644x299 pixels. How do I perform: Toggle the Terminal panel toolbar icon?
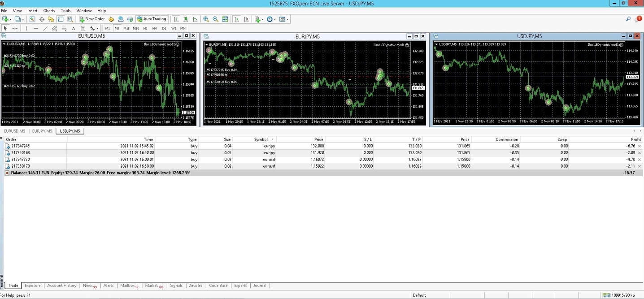click(x=61, y=19)
